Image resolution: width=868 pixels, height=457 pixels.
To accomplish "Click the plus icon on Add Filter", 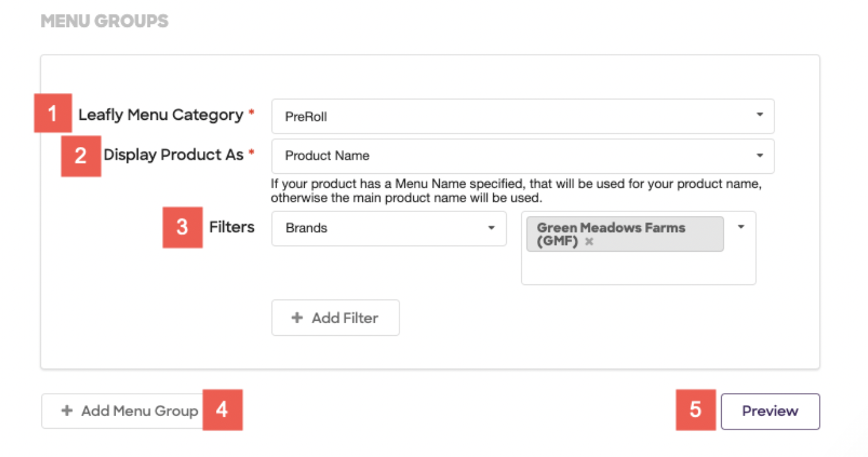I will pos(297,318).
